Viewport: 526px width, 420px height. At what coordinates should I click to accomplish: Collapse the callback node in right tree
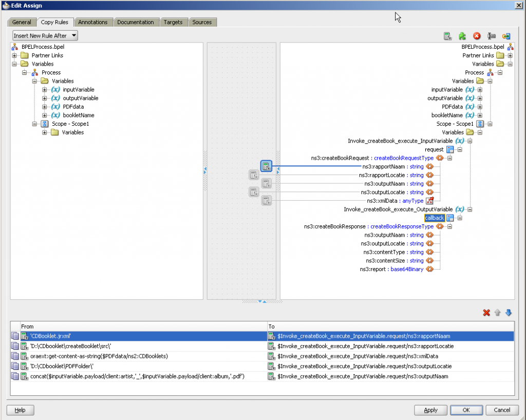pos(460,218)
